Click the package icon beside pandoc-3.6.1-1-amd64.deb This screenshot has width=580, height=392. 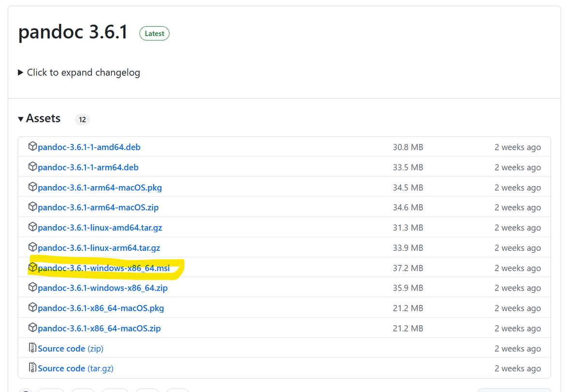point(32,147)
